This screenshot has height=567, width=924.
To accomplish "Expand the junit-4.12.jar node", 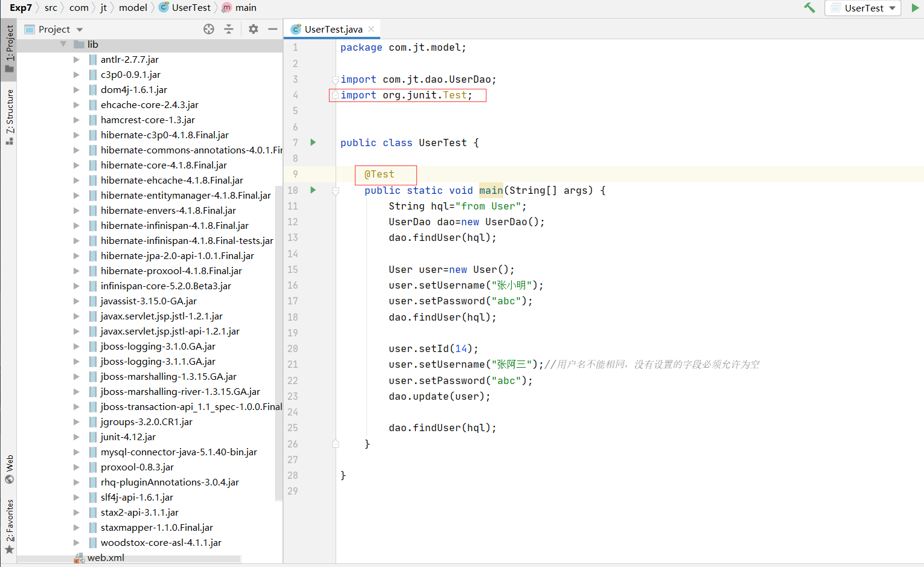I will coord(77,437).
